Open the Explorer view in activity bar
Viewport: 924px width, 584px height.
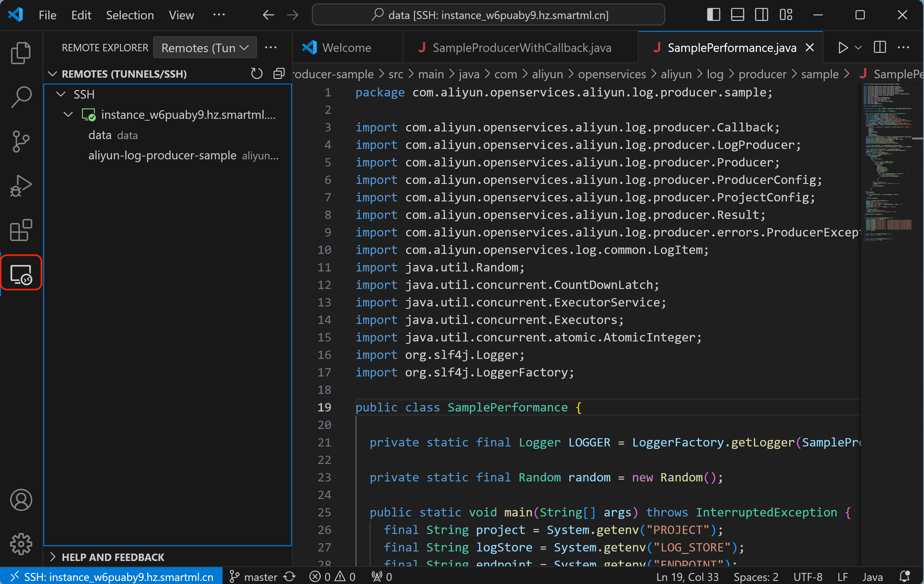21,53
